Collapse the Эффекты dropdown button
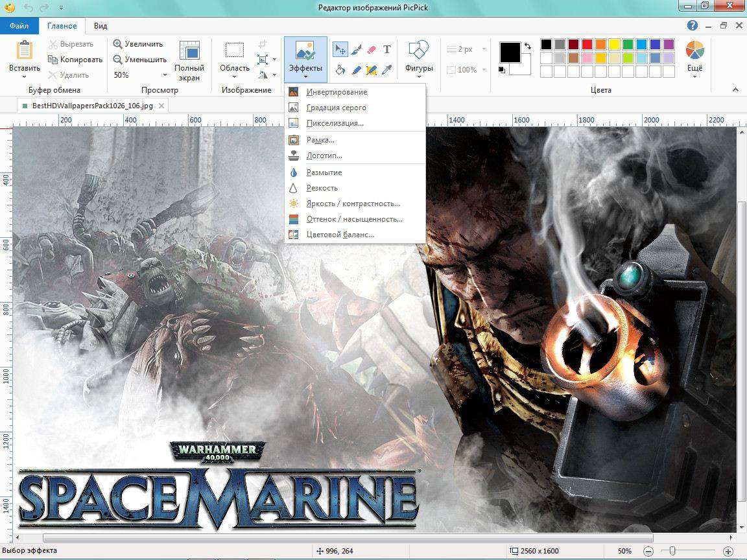This screenshot has width=747, height=560. (305, 60)
